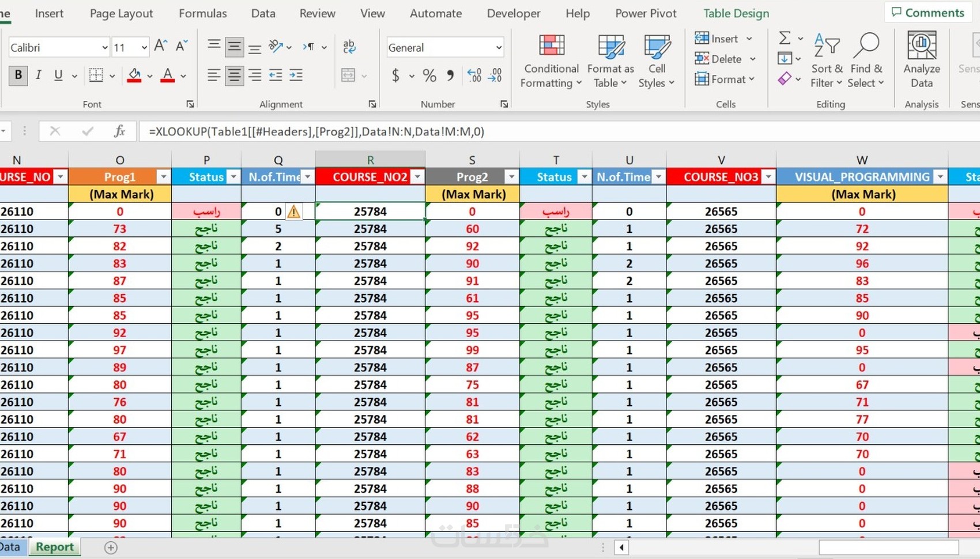Open Format as Table gallery
The image size is (980, 559).
click(x=610, y=61)
